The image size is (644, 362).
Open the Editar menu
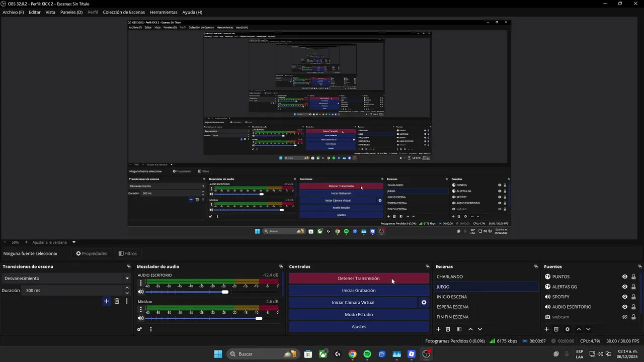[35, 12]
